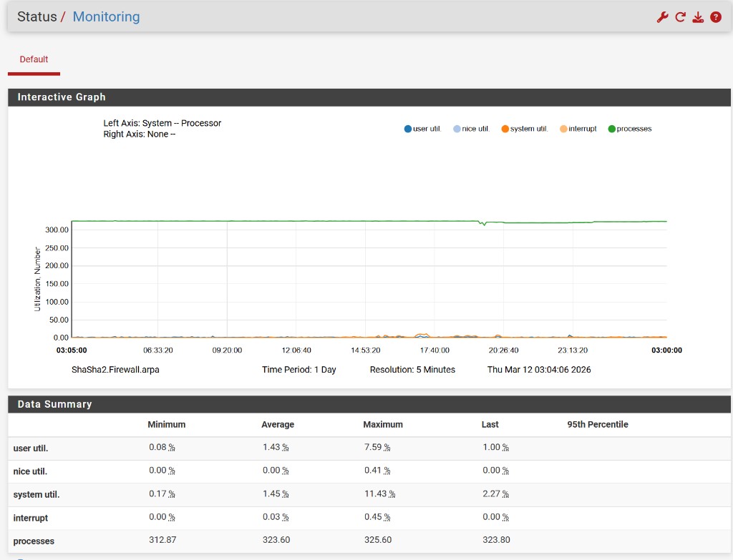The height and width of the screenshot is (560, 733).
Task: Open graph settings with the wrench icon
Action: [662, 17]
